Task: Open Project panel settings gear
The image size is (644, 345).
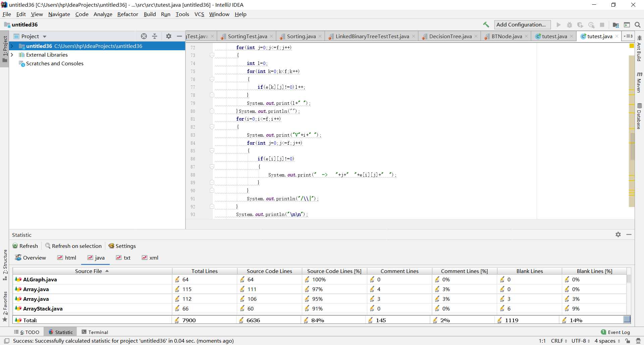Action: pyautogui.click(x=169, y=36)
